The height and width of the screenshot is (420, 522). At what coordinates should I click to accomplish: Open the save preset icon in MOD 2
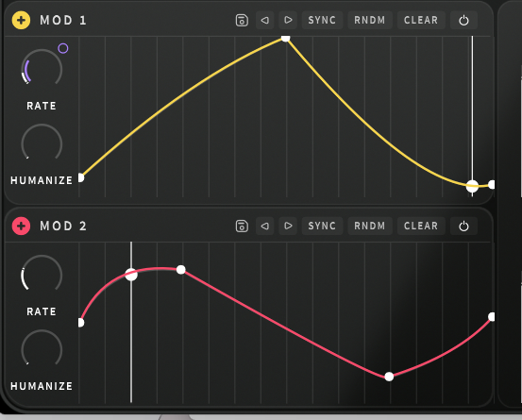coord(242,226)
